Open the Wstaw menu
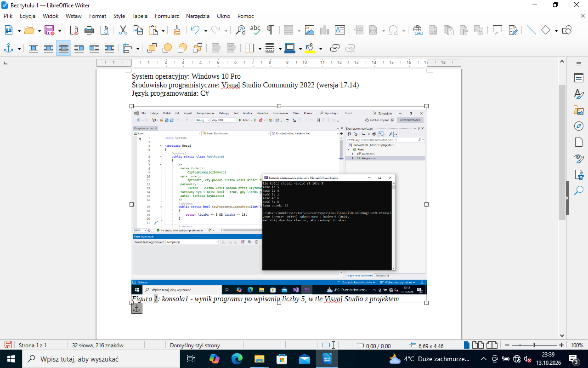 click(x=73, y=16)
